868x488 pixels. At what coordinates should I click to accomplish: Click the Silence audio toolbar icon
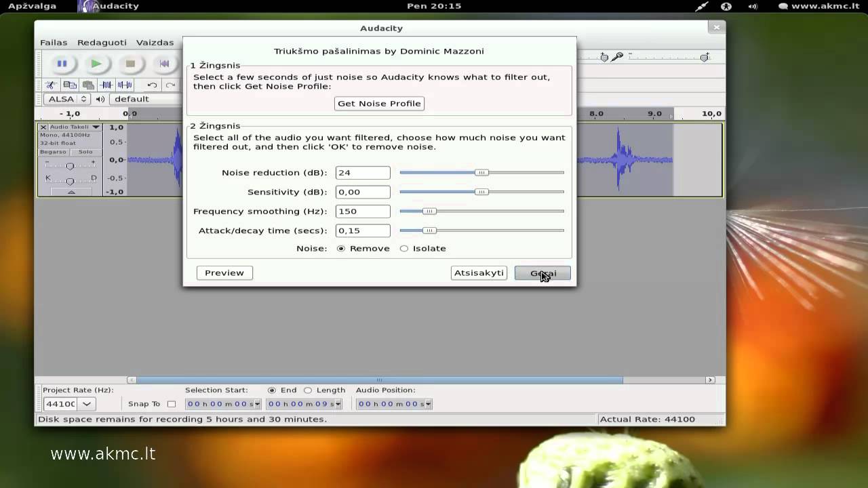(x=125, y=85)
